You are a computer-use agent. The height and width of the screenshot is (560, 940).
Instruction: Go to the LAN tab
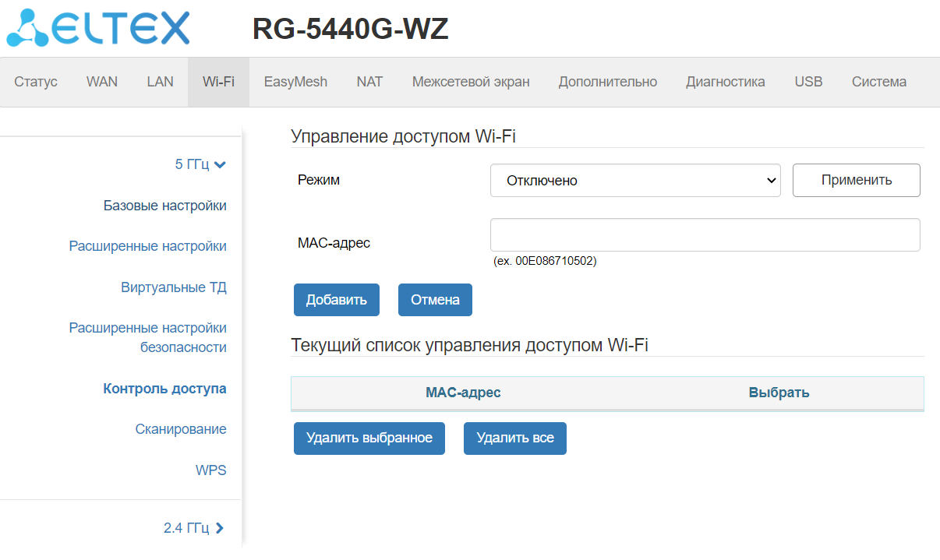tap(160, 82)
